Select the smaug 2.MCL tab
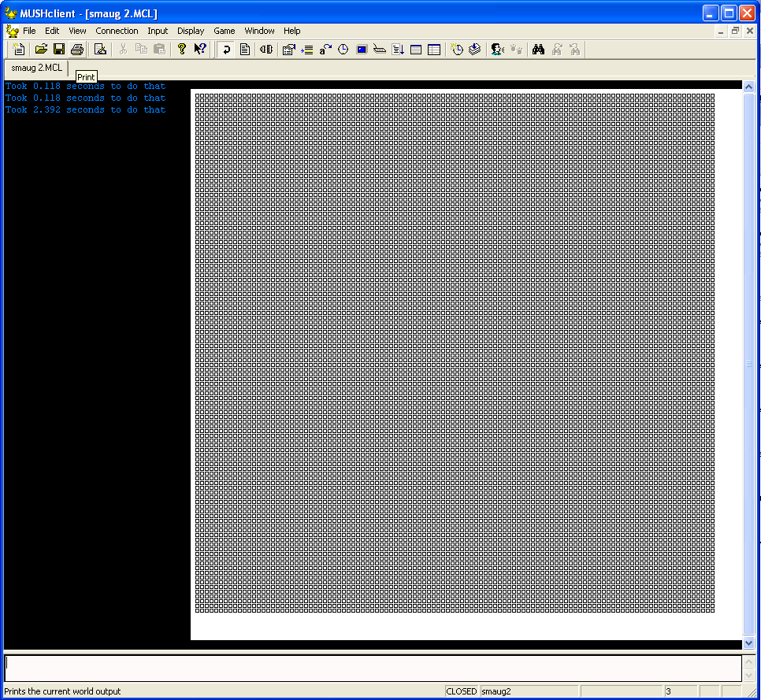Viewport: 761px width, 700px height. (37, 68)
